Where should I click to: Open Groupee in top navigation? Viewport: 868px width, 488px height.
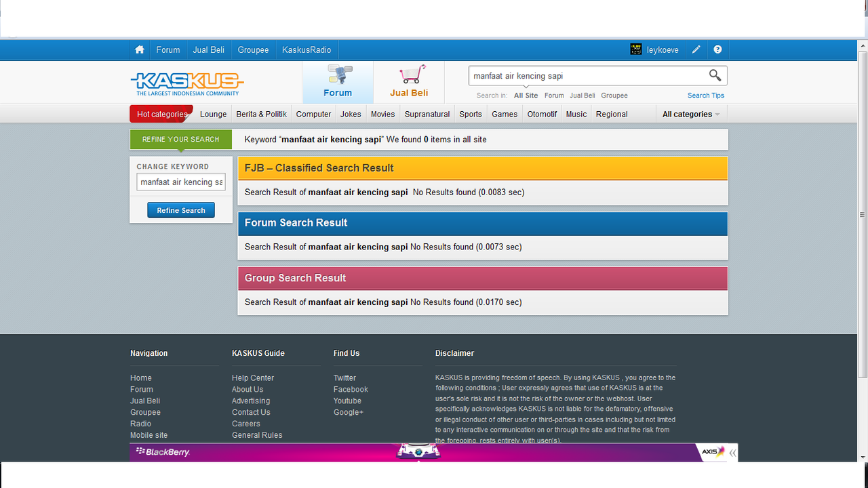coord(253,49)
